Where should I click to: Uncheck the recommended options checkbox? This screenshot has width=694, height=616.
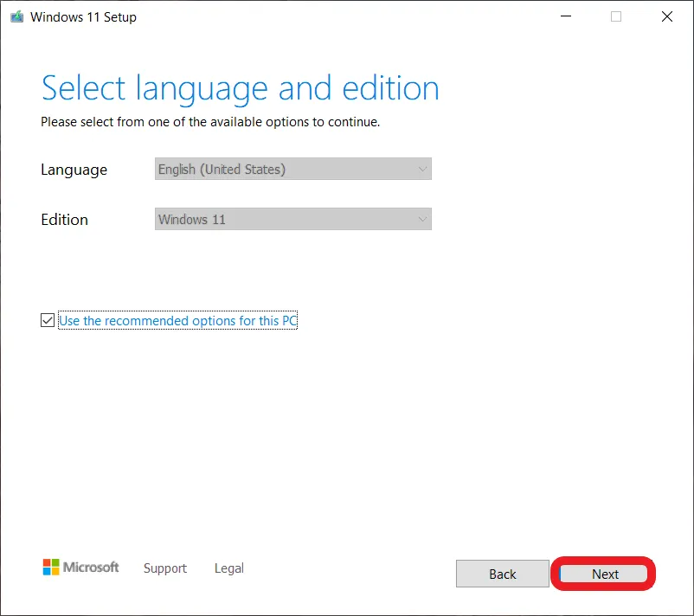48,321
